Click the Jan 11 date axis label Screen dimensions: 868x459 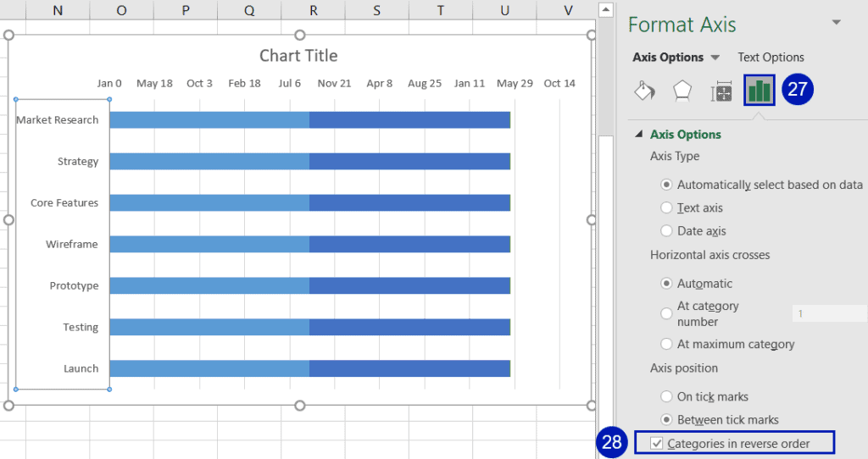(470, 84)
